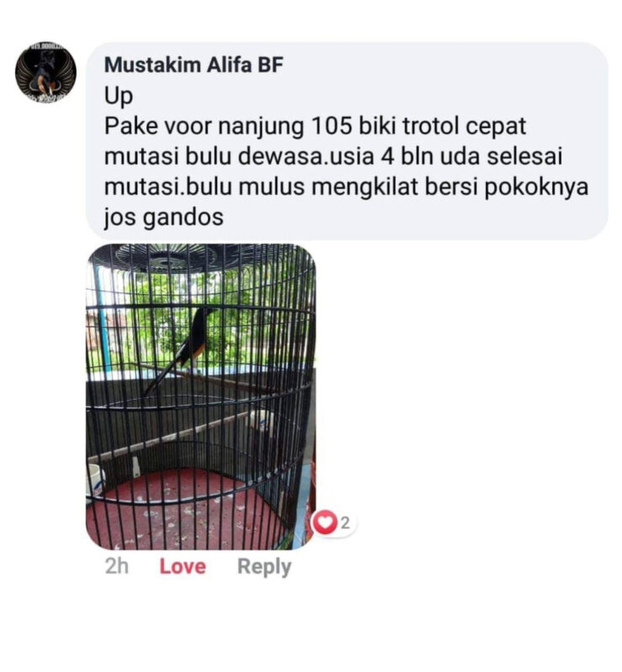The width and height of the screenshot is (622, 672).
Task: Click the "Pake voor nanjung 105" text line
Action: point(315,127)
